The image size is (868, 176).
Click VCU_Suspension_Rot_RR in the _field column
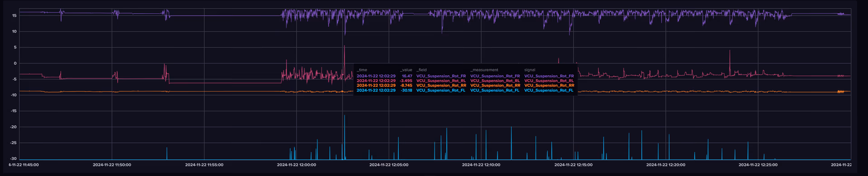pos(441,85)
